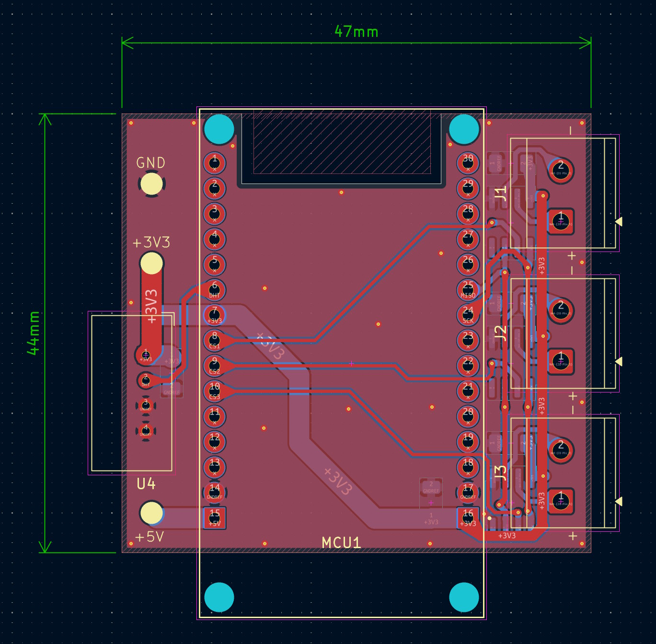Select the J2 reference designator

click(x=500, y=333)
